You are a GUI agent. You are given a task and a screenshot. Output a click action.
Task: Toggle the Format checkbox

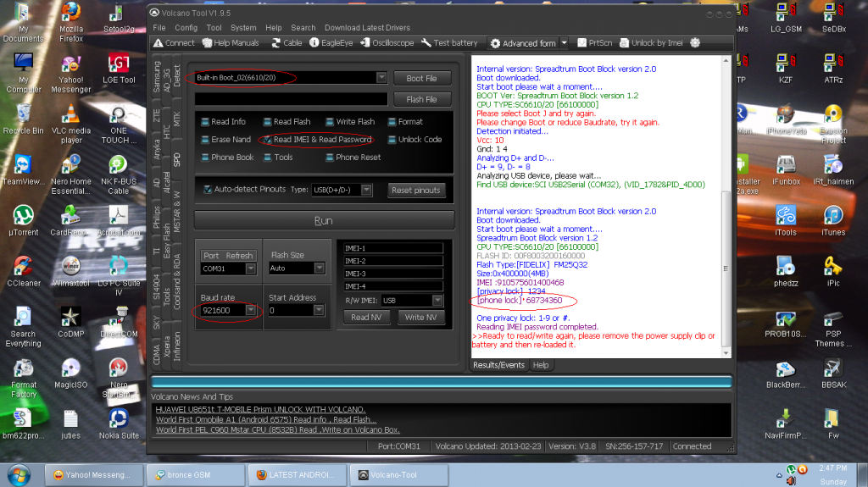pyautogui.click(x=392, y=122)
